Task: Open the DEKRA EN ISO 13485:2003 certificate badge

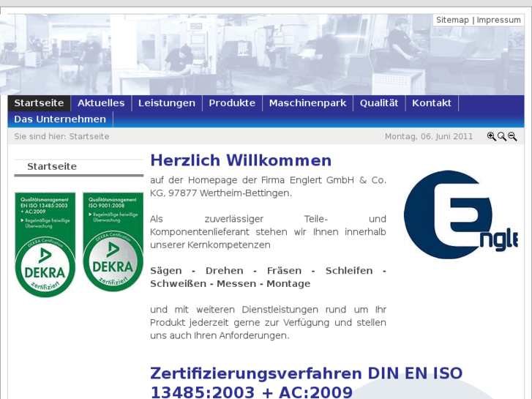Action: tap(45, 245)
